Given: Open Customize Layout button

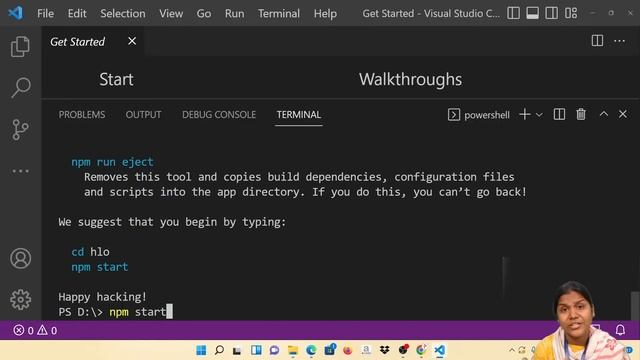Looking at the screenshot, I should click(x=571, y=13).
